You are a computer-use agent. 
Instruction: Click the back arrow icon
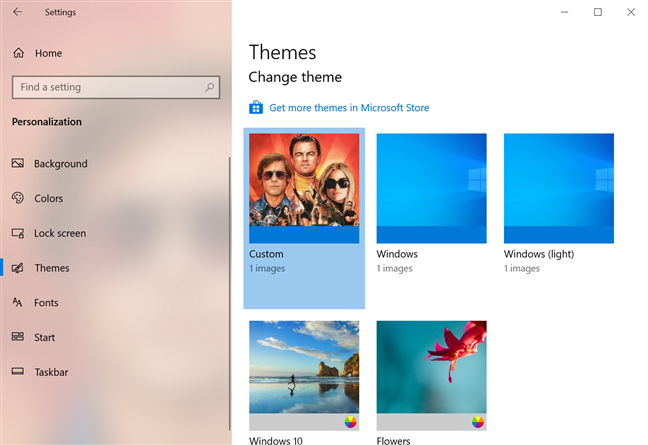[17, 12]
